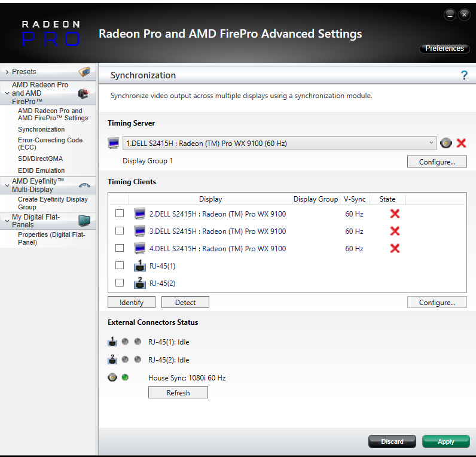
Task: Discard the pending changes
Action: (392, 441)
